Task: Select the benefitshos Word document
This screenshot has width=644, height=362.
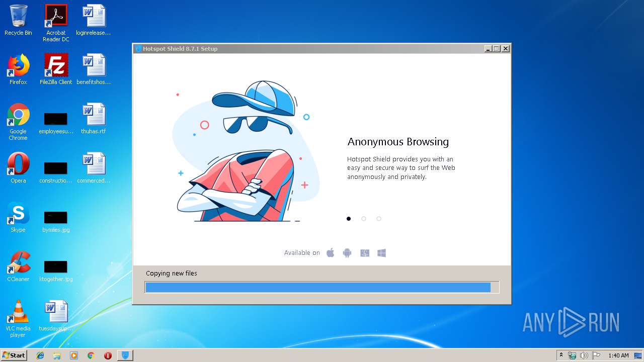Action: [x=94, y=69]
